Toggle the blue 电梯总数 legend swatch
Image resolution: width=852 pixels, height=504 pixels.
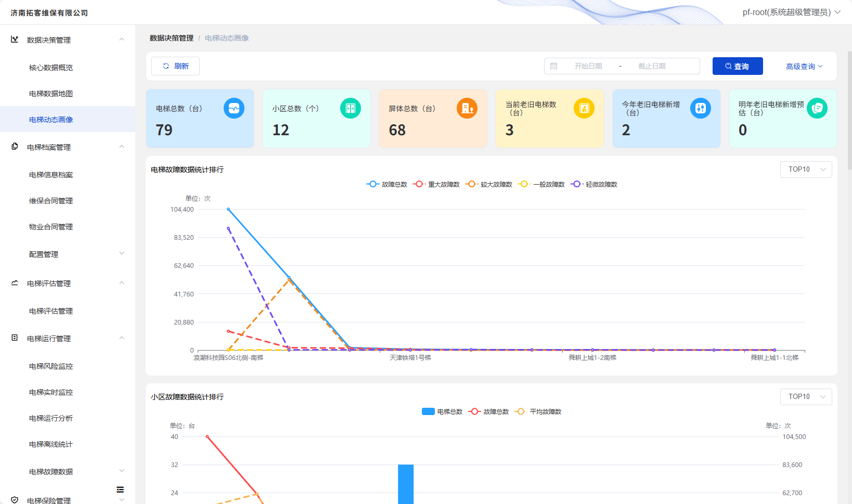click(x=428, y=411)
